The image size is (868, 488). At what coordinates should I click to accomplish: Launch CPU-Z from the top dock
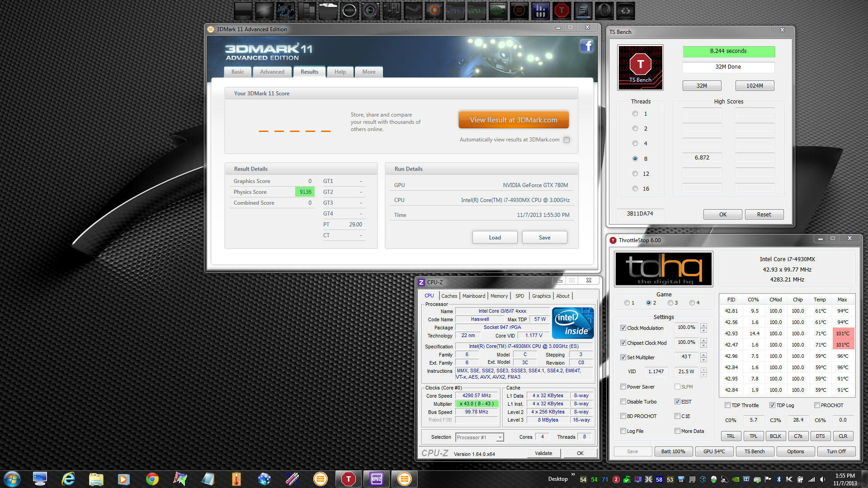click(455, 10)
